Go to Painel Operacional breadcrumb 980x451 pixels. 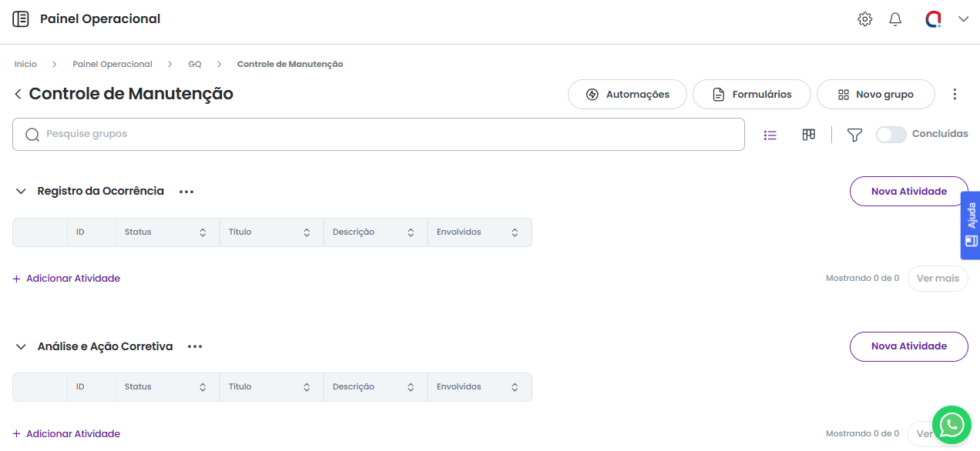(x=112, y=64)
